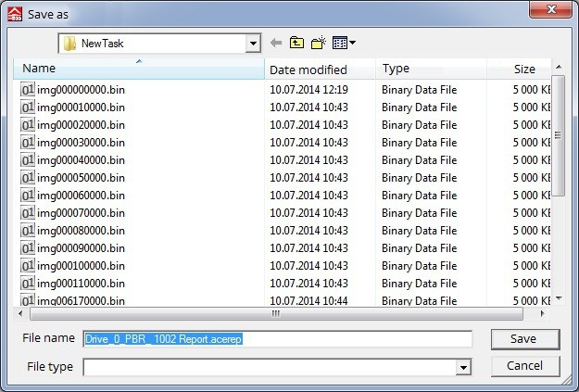Click the horizontal scrollbar thumb
579x392 pixels.
pyautogui.click(x=274, y=313)
